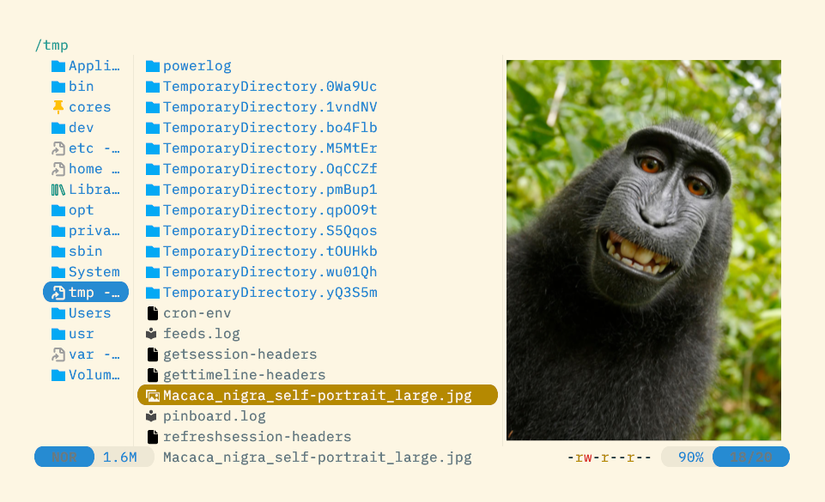Select the TemporaryDirectory.1vndNV folder name
This screenshot has width=825, height=502.
270,107
